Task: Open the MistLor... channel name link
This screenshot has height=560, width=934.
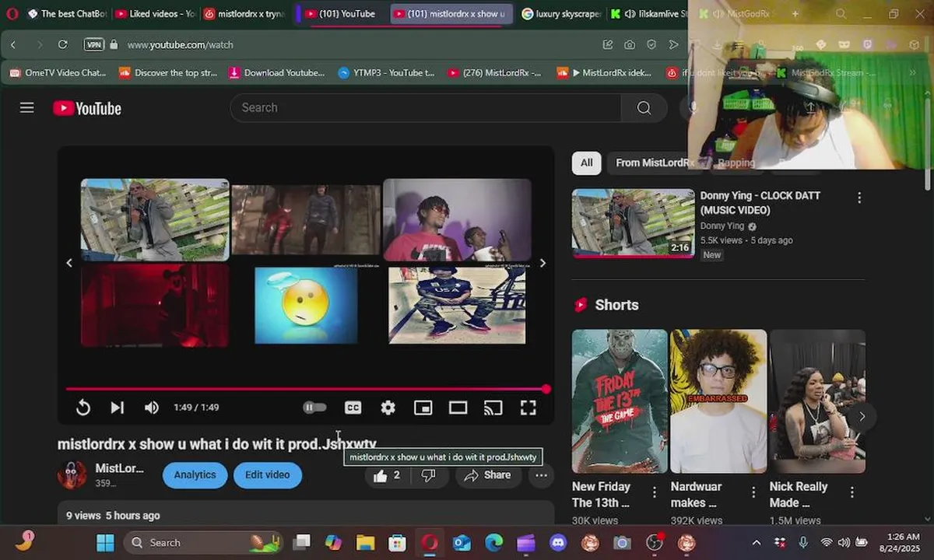Action: 119,468
